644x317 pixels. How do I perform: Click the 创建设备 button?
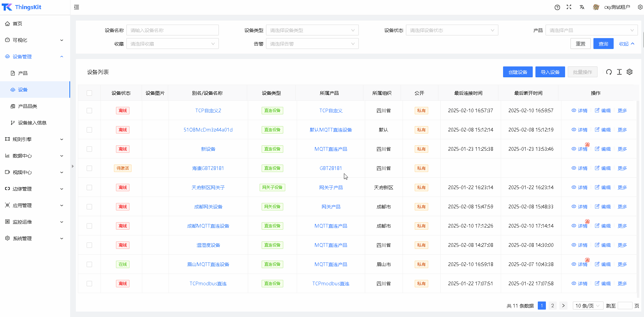(518, 72)
